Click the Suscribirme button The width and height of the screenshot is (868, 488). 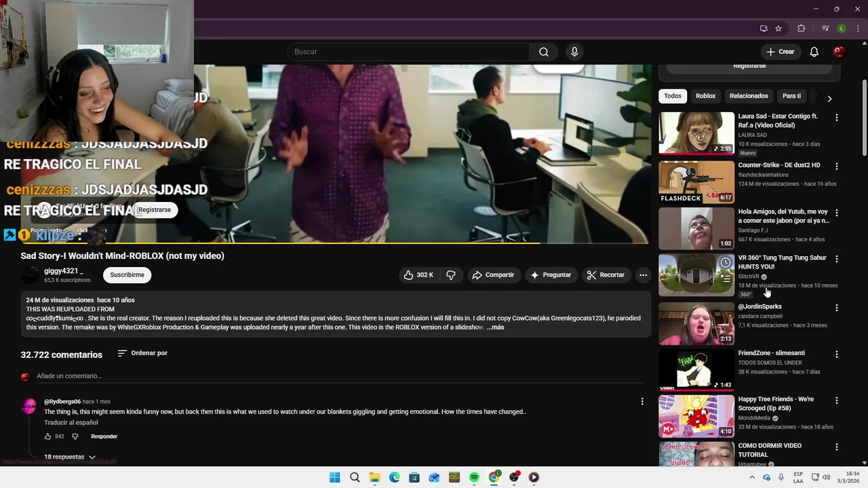pyautogui.click(x=127, y=275)
